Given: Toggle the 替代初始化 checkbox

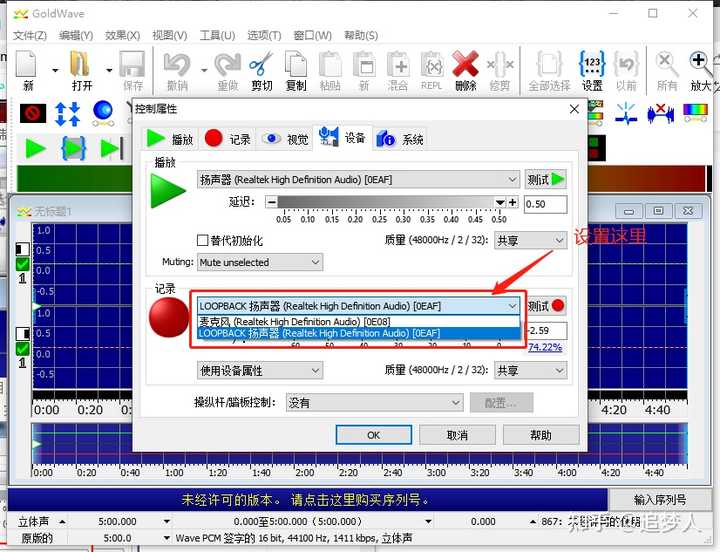Looking at the screenshot, I should [202, 240].
